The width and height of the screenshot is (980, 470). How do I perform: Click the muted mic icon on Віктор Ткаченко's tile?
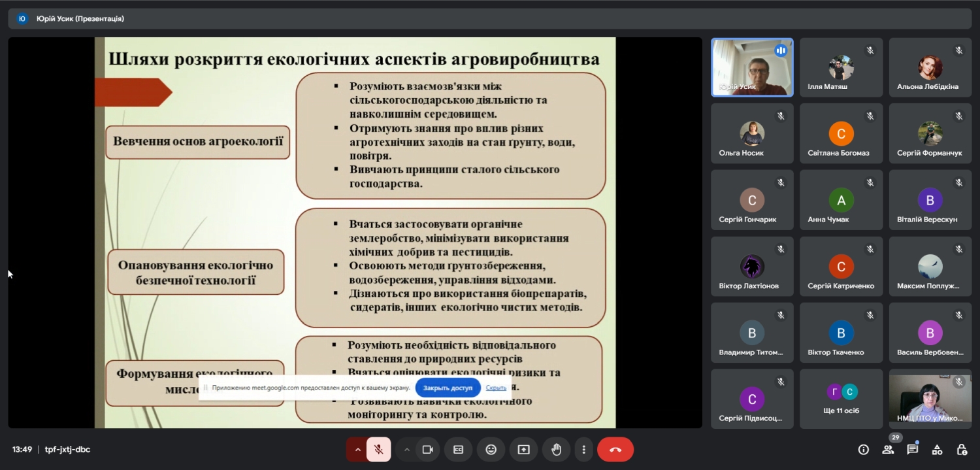tap(870, 315)
